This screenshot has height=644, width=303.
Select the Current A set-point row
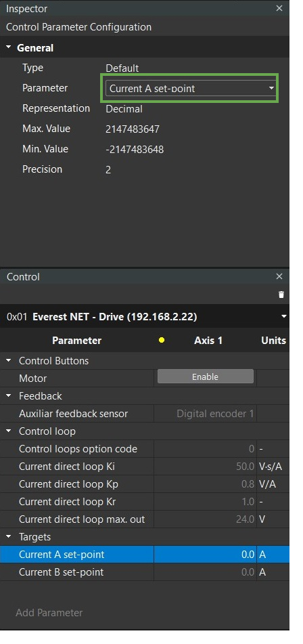coord(145,555)
